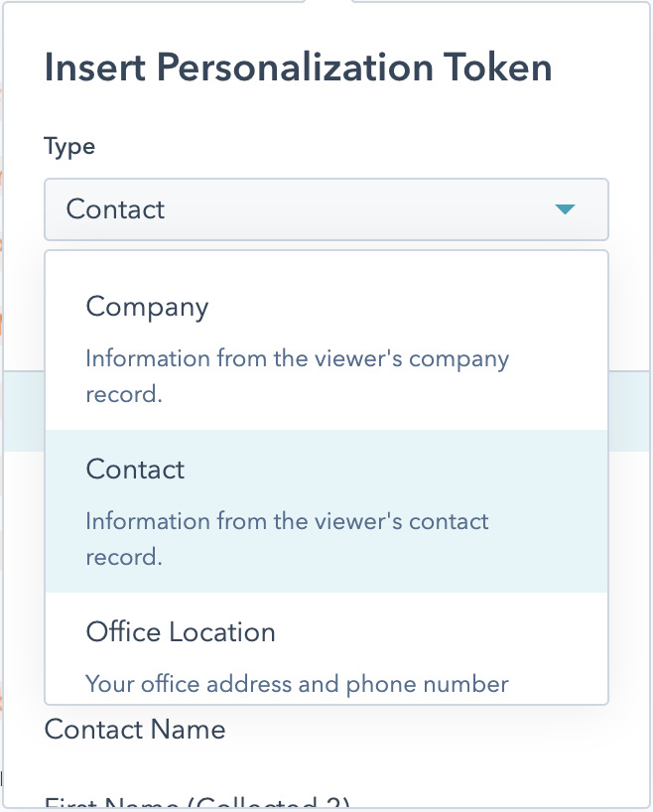The height and width of the screenshot is (812, 653).
Task: Click the teal dropdown arrow in Type field
Action: [565, 209]
